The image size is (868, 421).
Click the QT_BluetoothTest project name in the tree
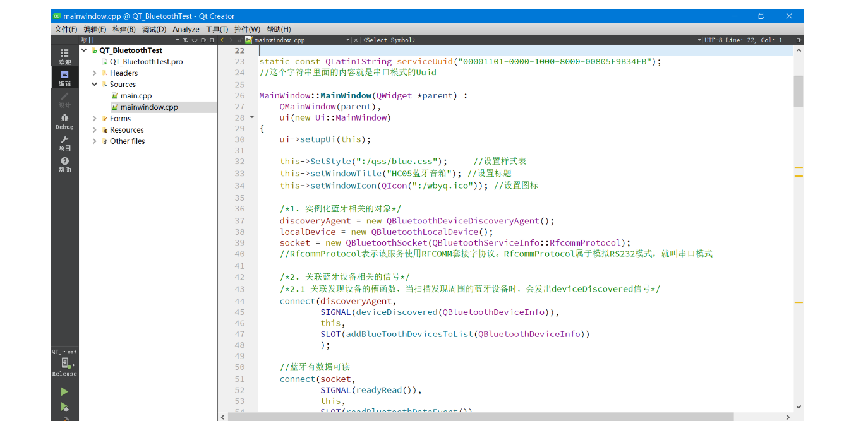point(131,50)
